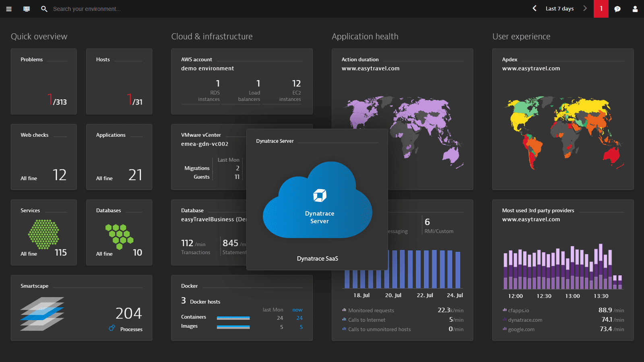Viewport: 644px width, 362px height.
Task: Click the Images bar in Docker tile
Action: pos(233,327)
